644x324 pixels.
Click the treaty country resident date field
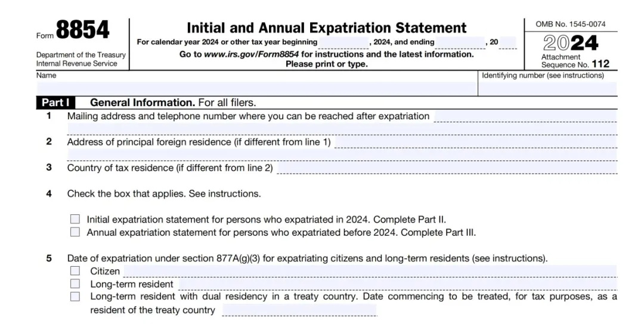(299, 310)
